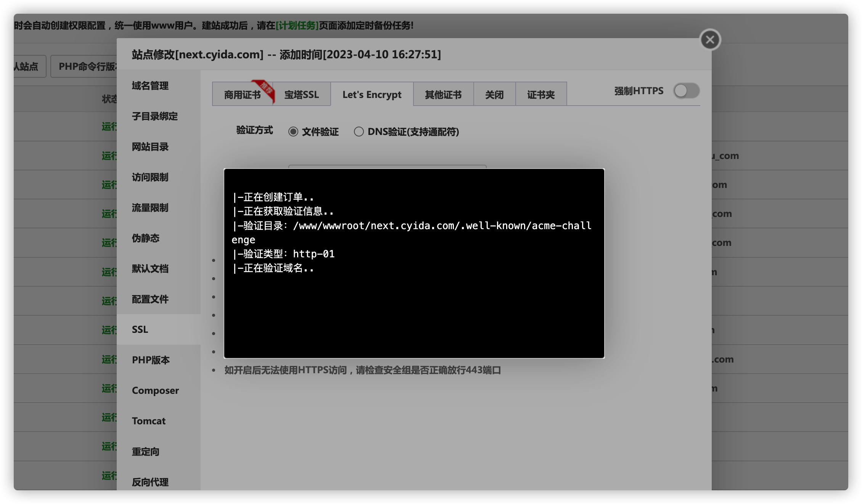The image size is (862, 504).
Task: Close the site modification dialog
Action: (710, 40)
